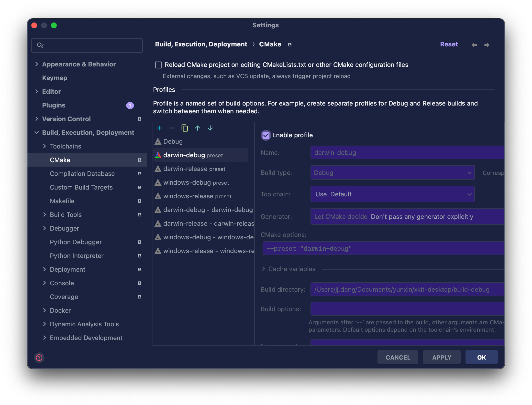Viewport: 532px width, 405px height.
Task: Select Debug profile in list
Action: point(203,141)
